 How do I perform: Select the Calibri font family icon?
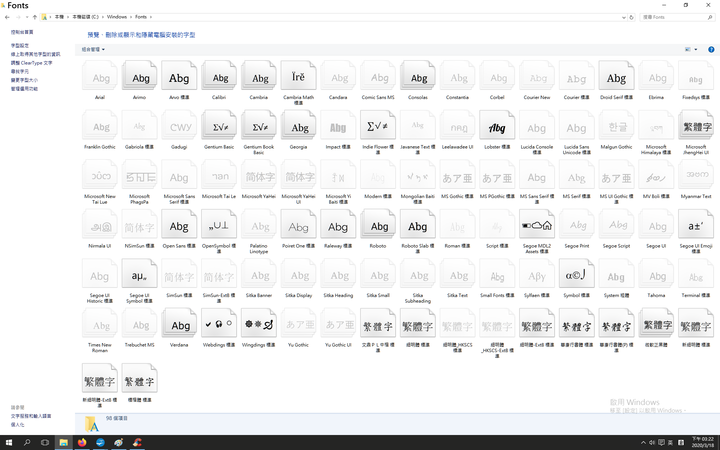219,76
